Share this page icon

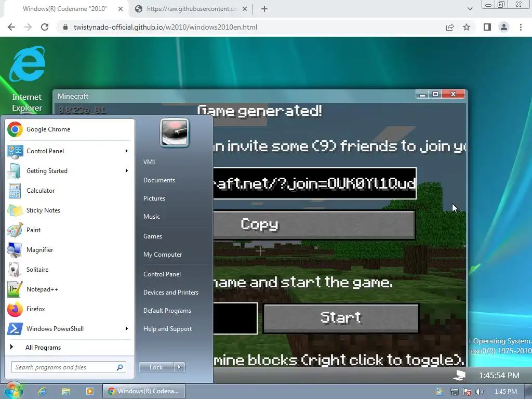pos(450,27)
